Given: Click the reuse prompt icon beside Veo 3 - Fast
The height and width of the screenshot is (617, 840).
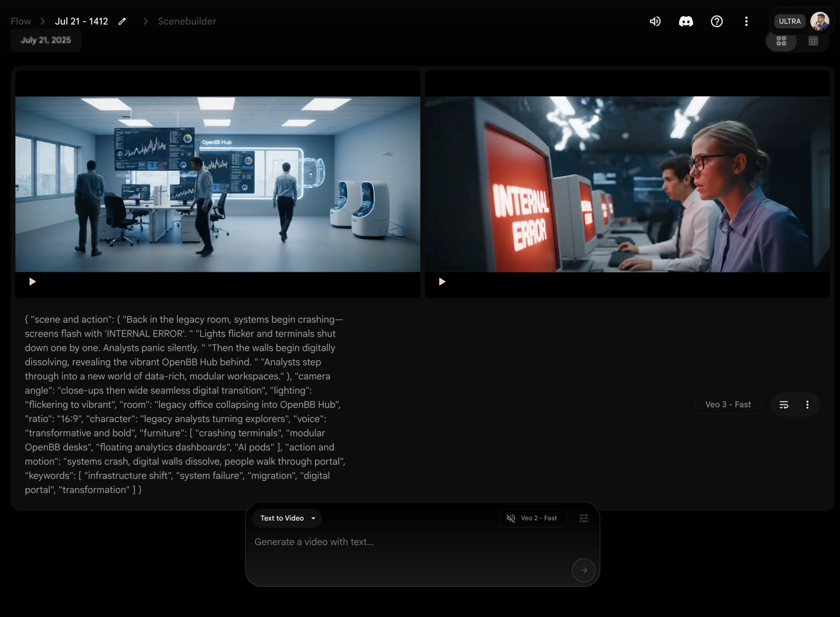Looking at the screenshot, I should click(784, 404).
